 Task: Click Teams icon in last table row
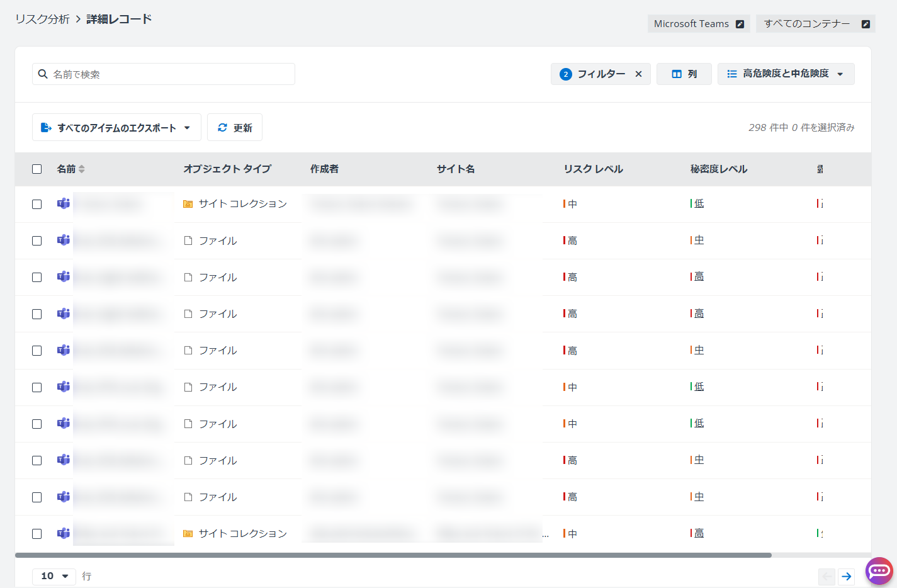[64, 533]
